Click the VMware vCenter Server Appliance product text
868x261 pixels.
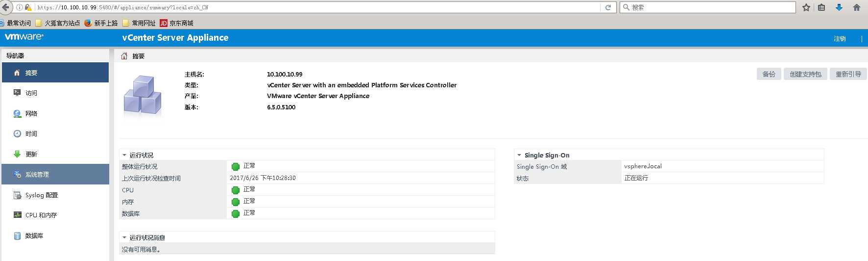coord(318,96)
